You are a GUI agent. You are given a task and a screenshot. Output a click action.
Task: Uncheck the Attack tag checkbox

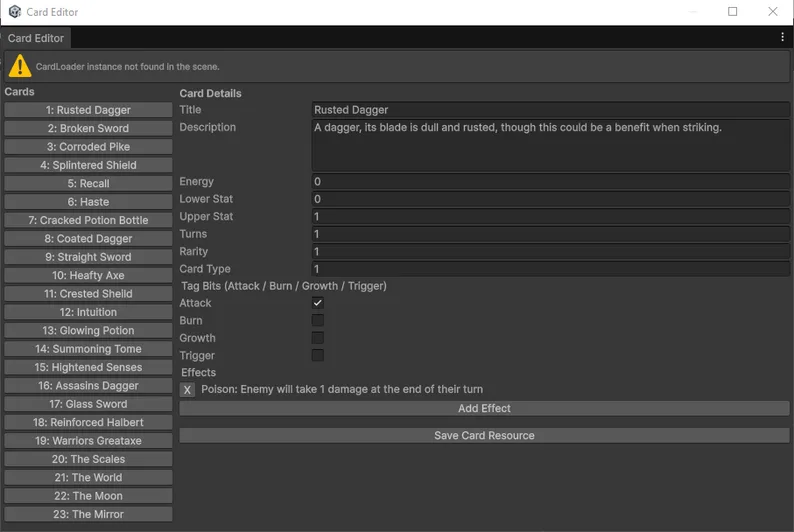[x=317, y=303]
